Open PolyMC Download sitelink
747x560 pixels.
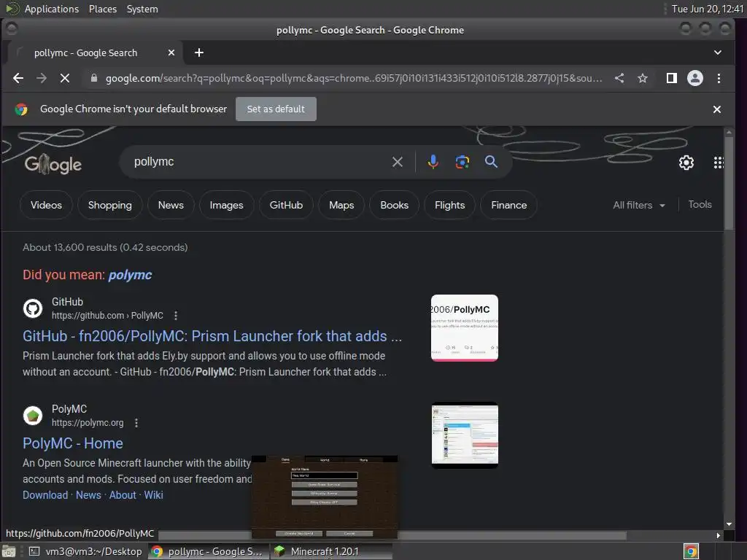point(45,495)
